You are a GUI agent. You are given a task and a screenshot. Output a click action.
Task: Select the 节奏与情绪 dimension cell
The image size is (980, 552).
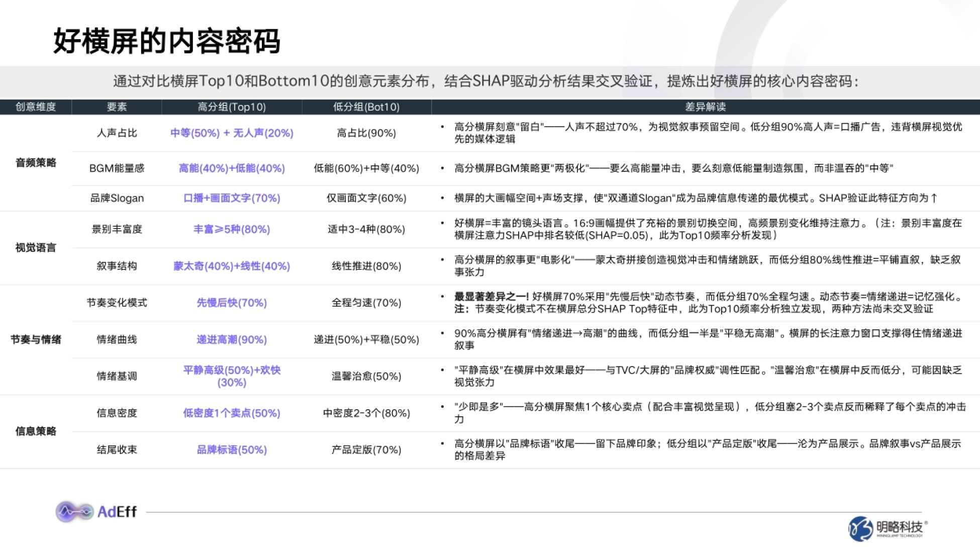coord(36,339)
